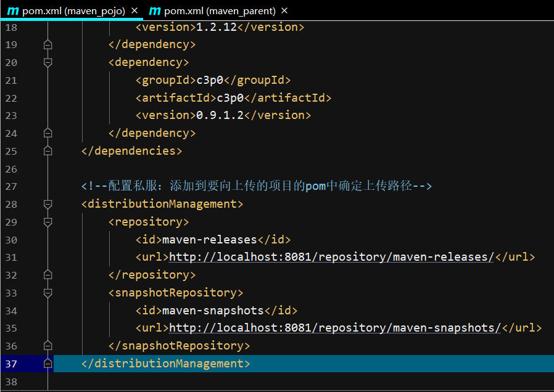
Task: Click line number 31 in gutter
Action: [11, 258]
